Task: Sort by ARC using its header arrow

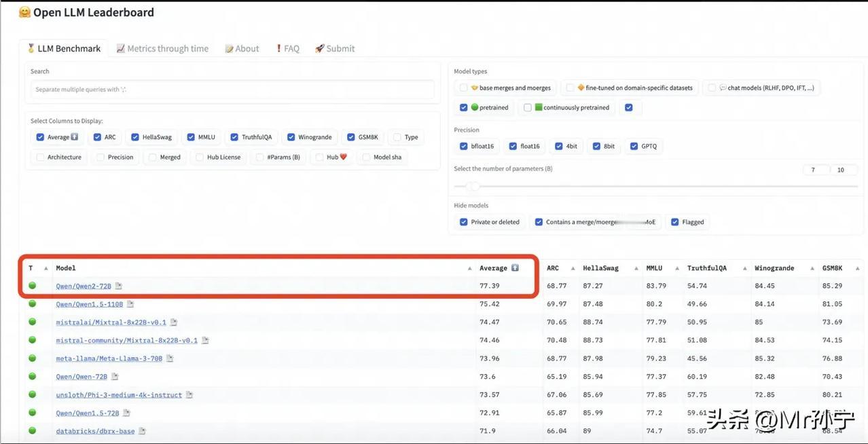Action: click(573, 268)
